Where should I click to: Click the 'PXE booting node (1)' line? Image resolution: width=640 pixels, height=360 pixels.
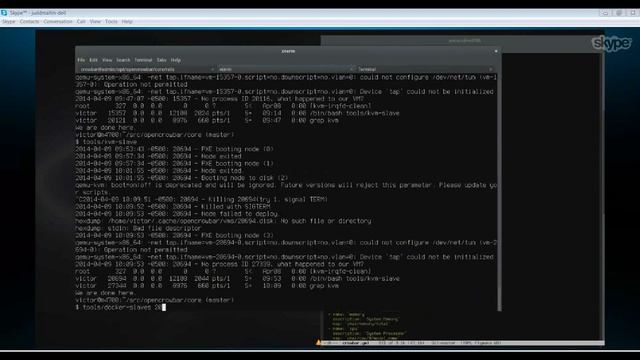[175, 164]
